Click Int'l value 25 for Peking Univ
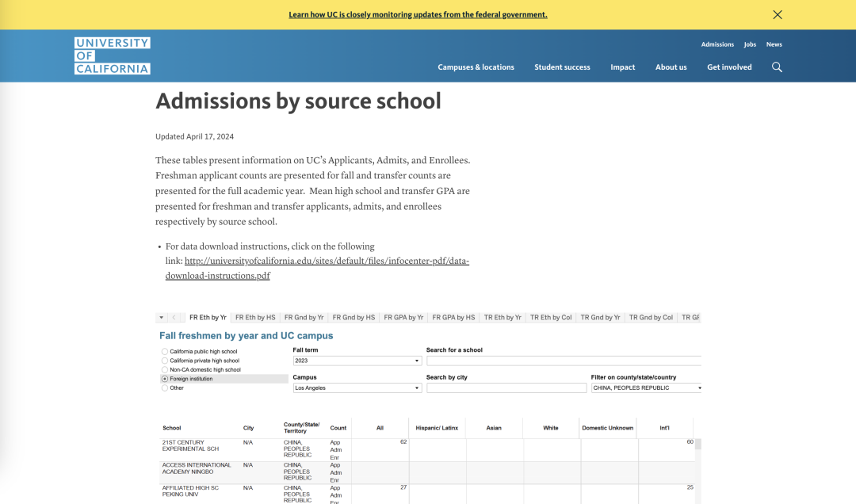856x504 pixels. coord(690,487)
